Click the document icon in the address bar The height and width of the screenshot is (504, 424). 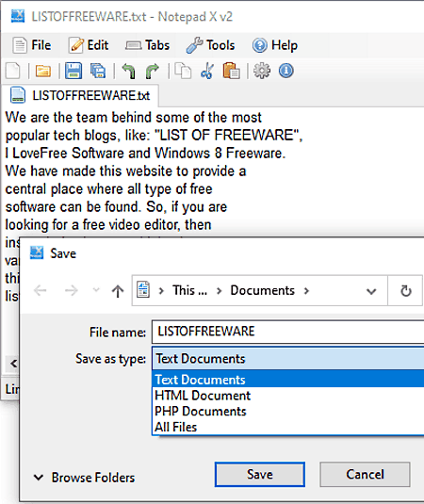pyautogui.click(x=143, y=289)
